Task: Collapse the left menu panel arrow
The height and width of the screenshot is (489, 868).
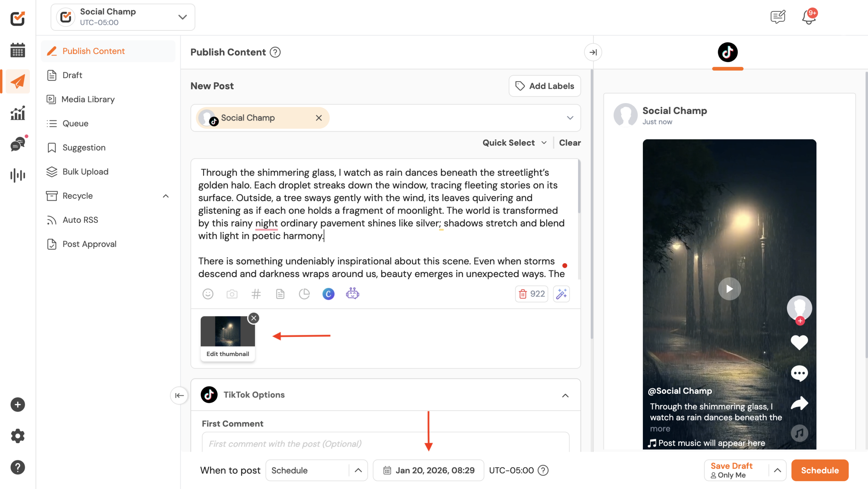Action: pyautogui.click(x=179, y=395)
